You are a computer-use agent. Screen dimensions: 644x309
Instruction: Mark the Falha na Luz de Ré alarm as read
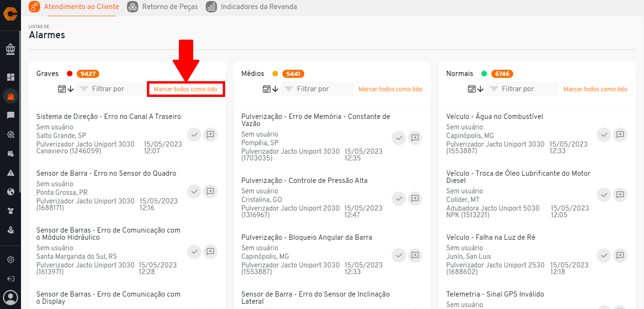tap(604, 256)
